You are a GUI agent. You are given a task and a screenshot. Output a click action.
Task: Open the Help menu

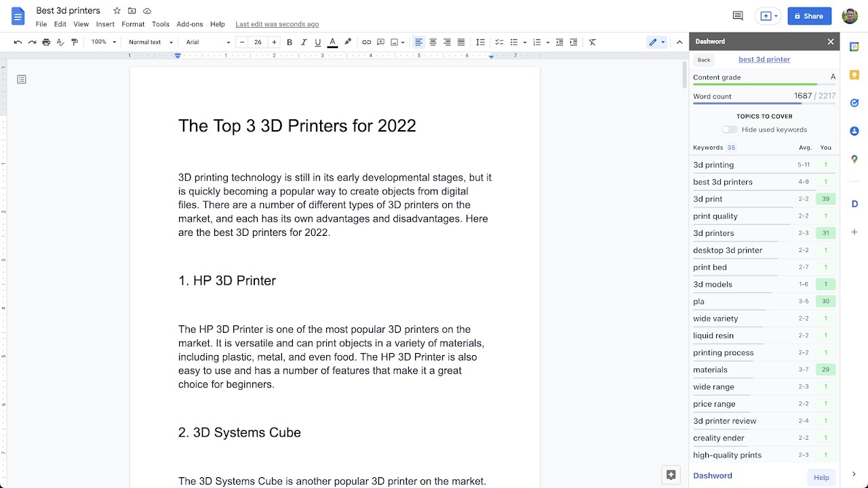point(218,24)
